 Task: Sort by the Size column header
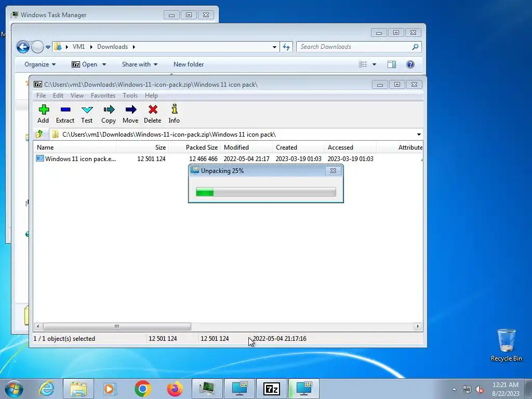click(142, 148)
